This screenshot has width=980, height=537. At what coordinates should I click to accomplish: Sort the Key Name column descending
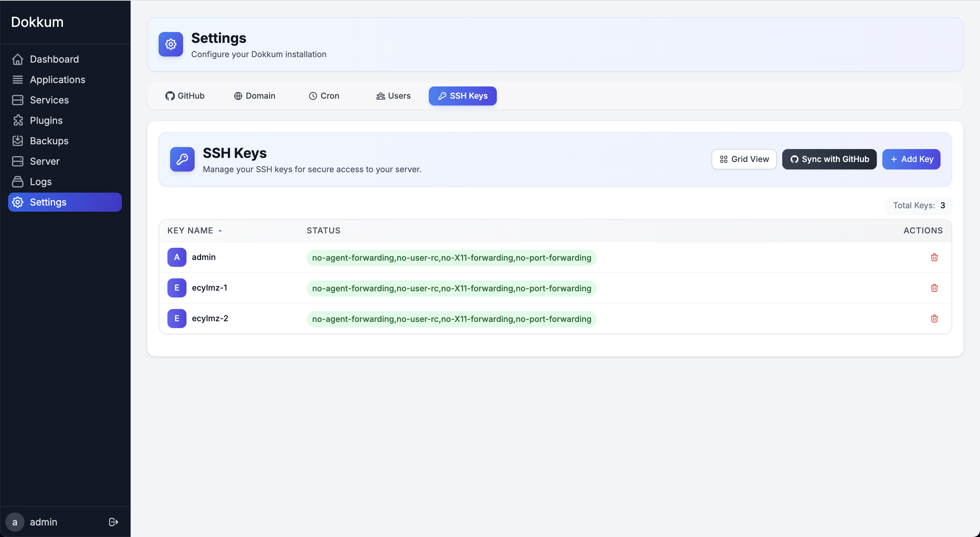click(194, 230)
